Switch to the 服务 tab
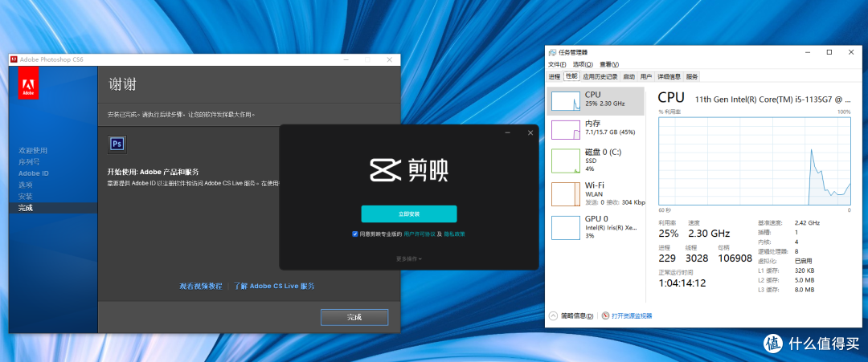Image resolution: width=868 pixels, height=362 pixels. coord(692,77)
